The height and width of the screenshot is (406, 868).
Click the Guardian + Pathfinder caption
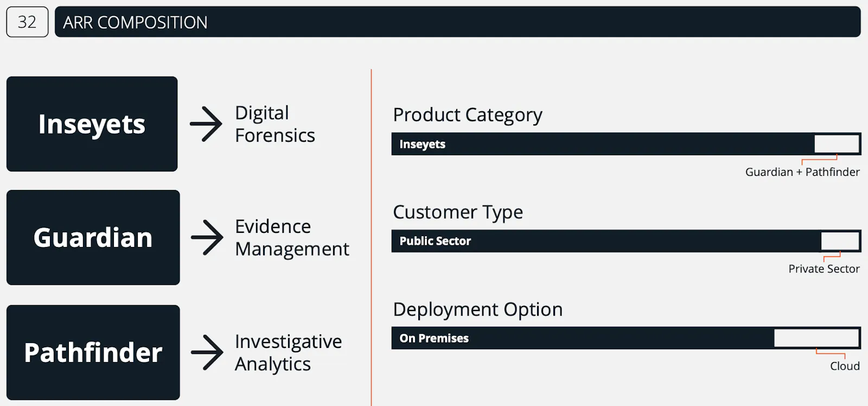[802, 172]
